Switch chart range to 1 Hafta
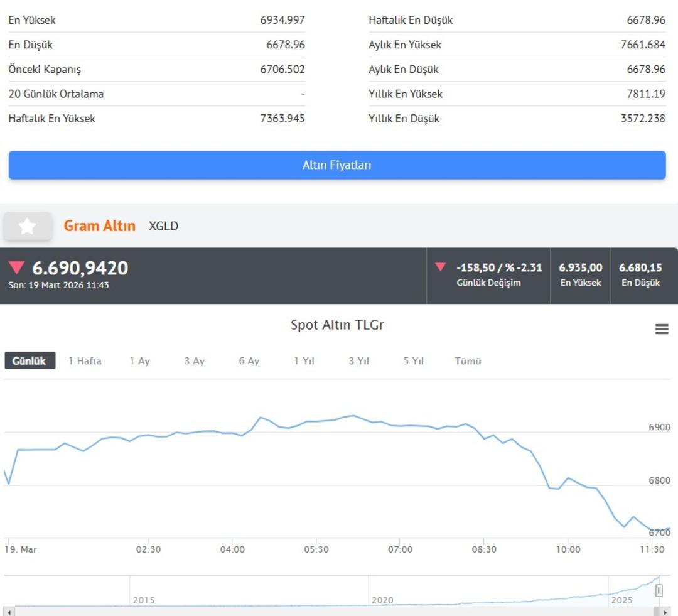The image size is (678, 616). click(85, 361)
